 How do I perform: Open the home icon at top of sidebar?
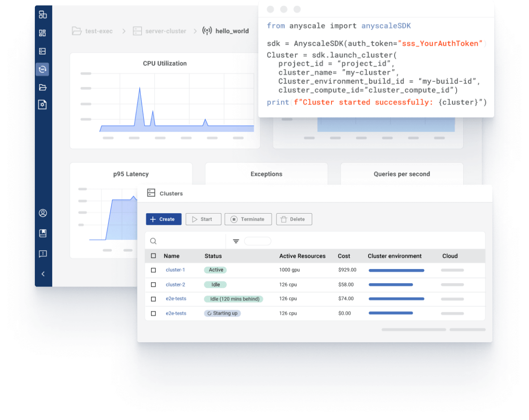[x=42, y=14]
